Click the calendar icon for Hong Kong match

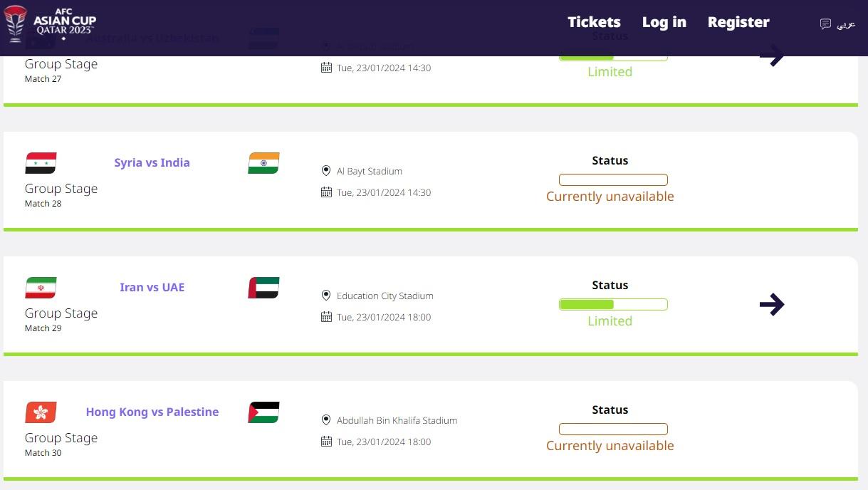coord(326,442)
